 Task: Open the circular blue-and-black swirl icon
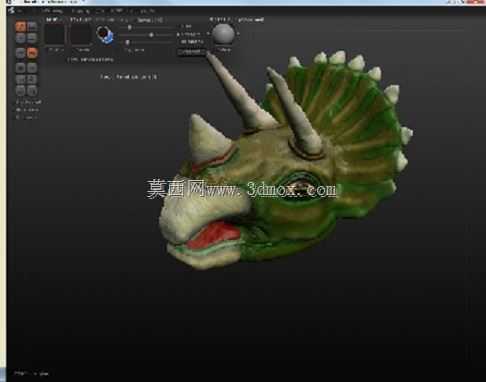click(105, 35)
